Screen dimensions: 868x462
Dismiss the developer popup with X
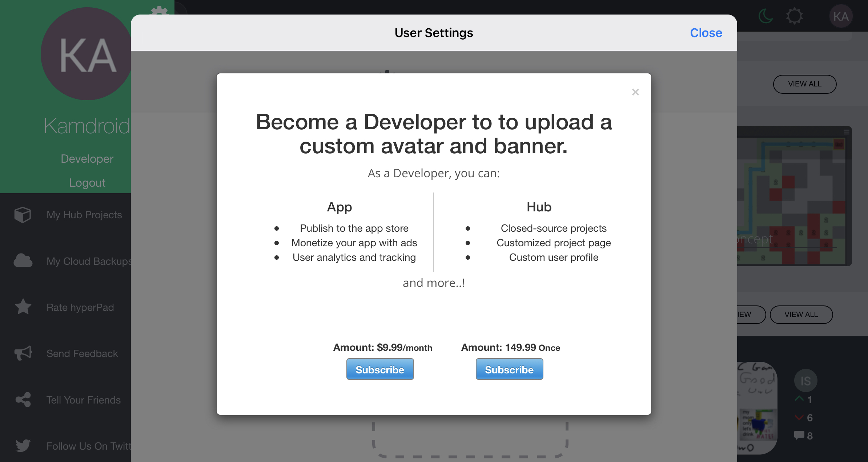coord(635,92)
